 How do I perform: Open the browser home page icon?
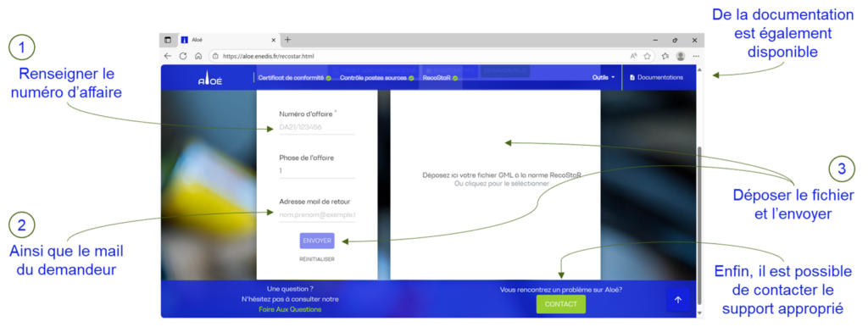point(198,56)
